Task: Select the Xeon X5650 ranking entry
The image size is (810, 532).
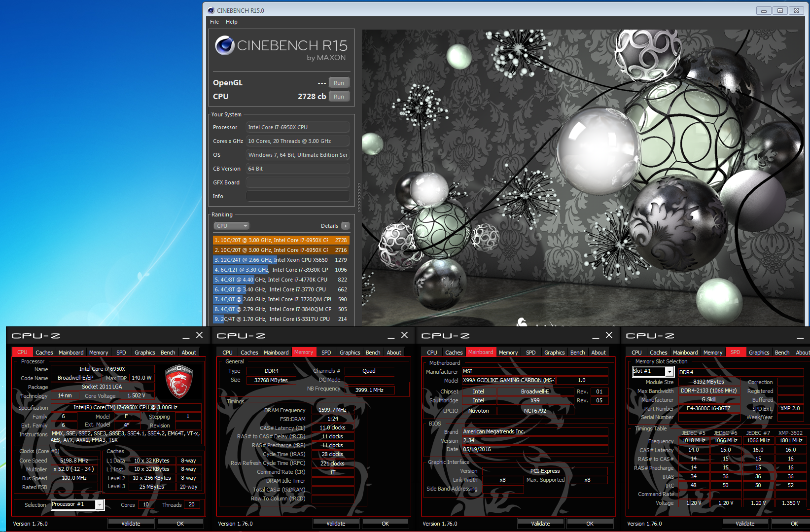Action: 281,260
